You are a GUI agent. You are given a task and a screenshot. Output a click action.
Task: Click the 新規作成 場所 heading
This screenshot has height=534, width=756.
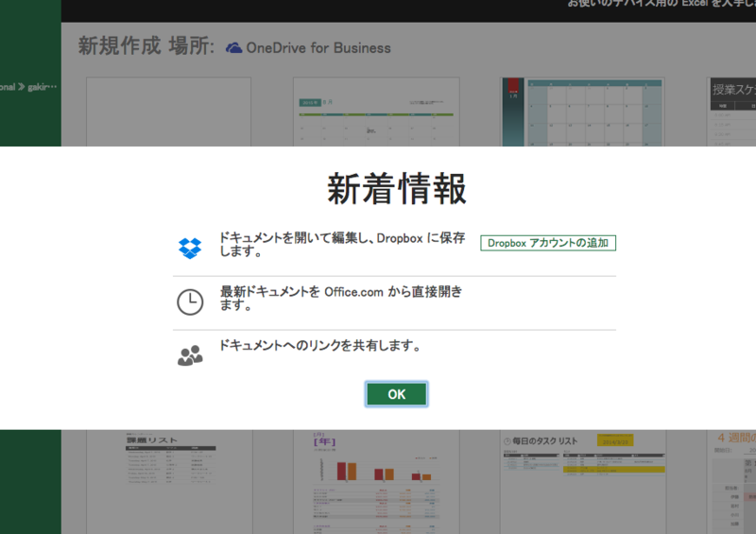(x=146, y=46)
